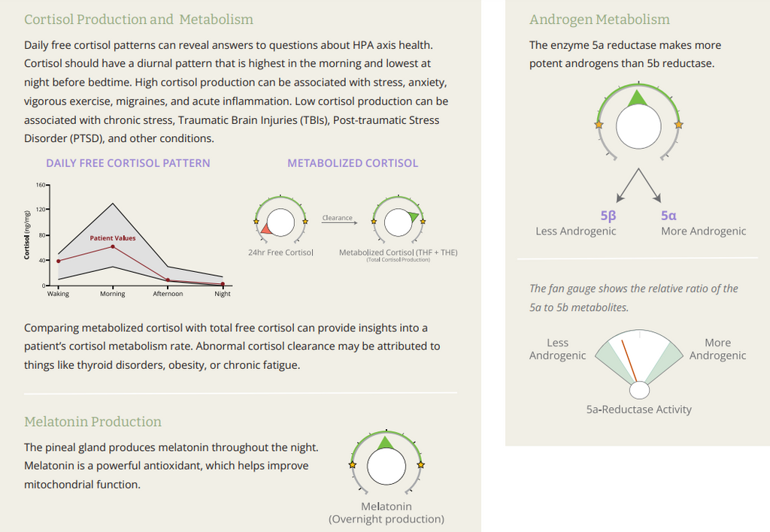Select the Daily Free Cortisol Pattern chart title
The height and width of the screenshot is (532, 770).
pos(128,163)
